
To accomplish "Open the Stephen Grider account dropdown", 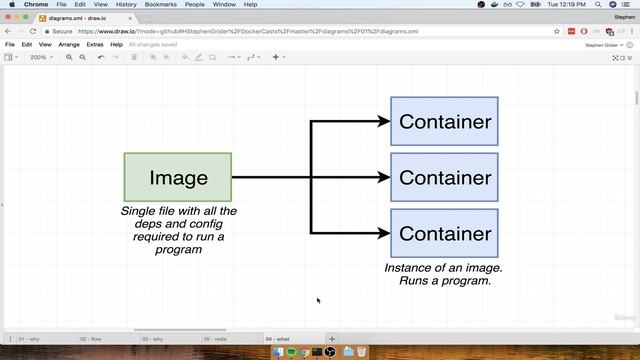I will click(x=604, y=45).
